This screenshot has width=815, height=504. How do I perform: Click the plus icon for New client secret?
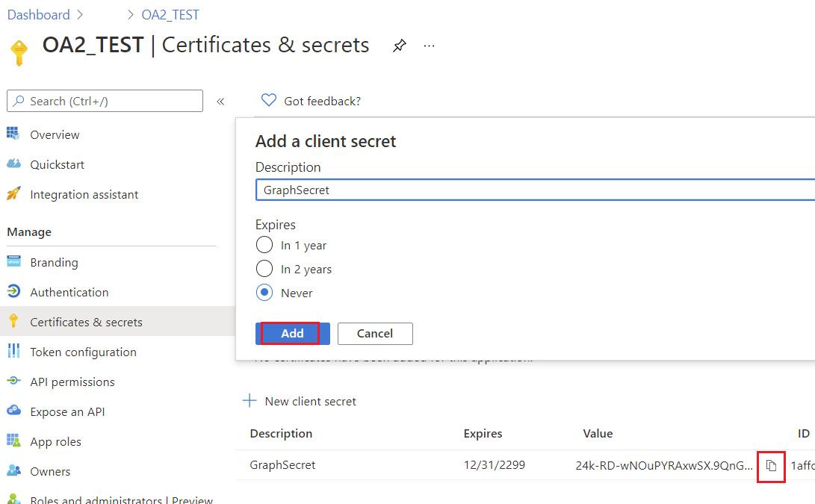pos(250,401)
